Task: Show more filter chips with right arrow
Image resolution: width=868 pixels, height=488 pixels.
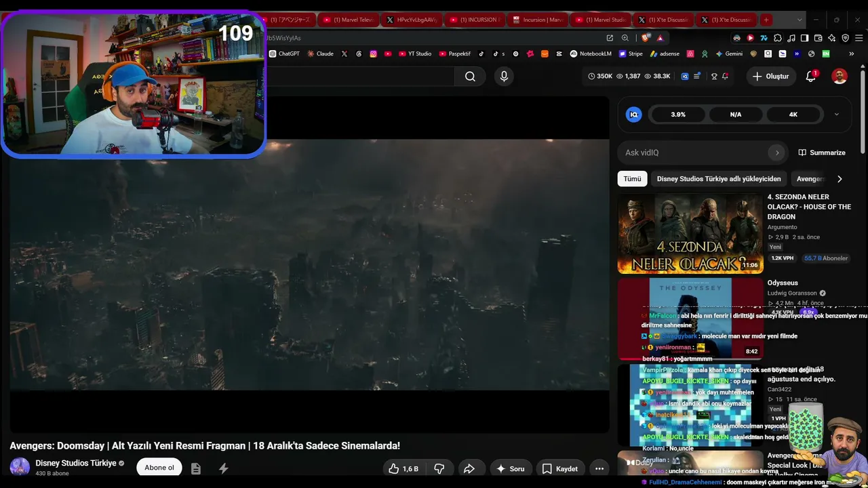Action: coord(840,179)
